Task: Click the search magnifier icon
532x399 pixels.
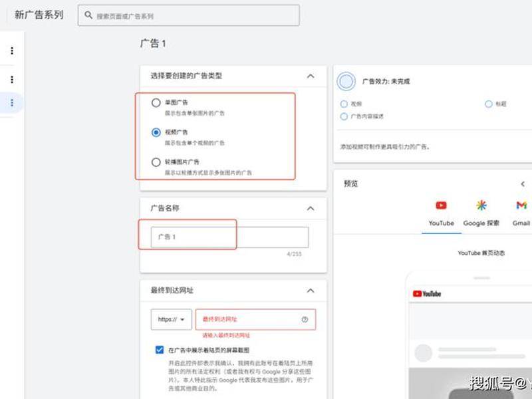Action: pos(88,15)
